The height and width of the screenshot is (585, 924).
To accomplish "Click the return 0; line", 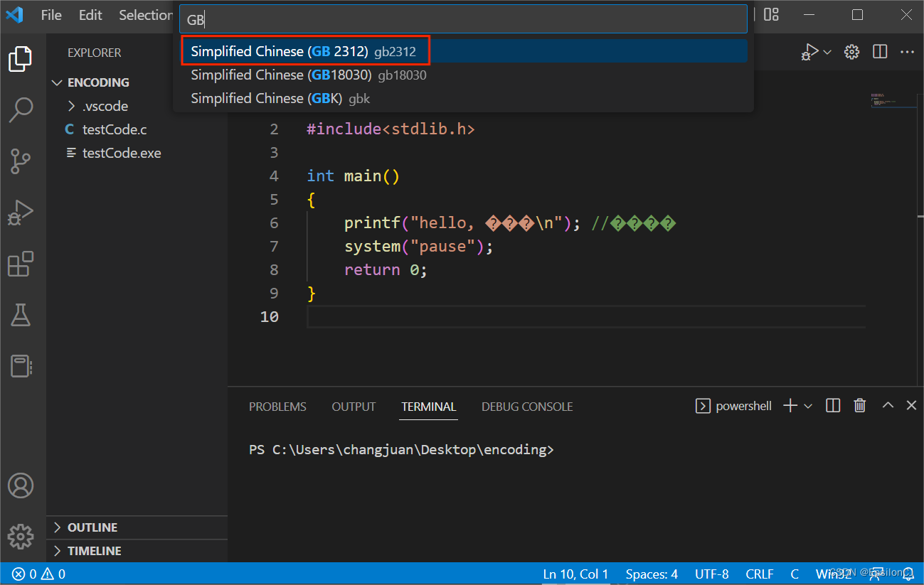I will coord(386,270).
